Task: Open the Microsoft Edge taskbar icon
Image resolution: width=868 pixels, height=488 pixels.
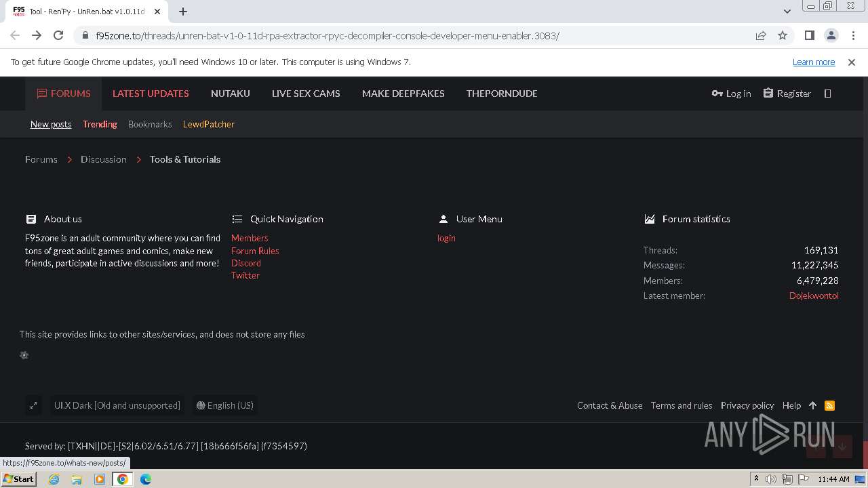Action: point(146,479)
